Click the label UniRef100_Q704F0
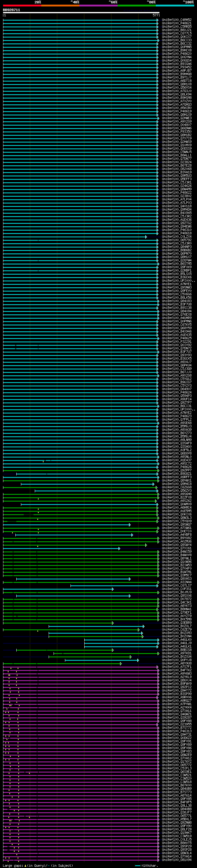This screenshot has width=197, height=868. [177, 569]
